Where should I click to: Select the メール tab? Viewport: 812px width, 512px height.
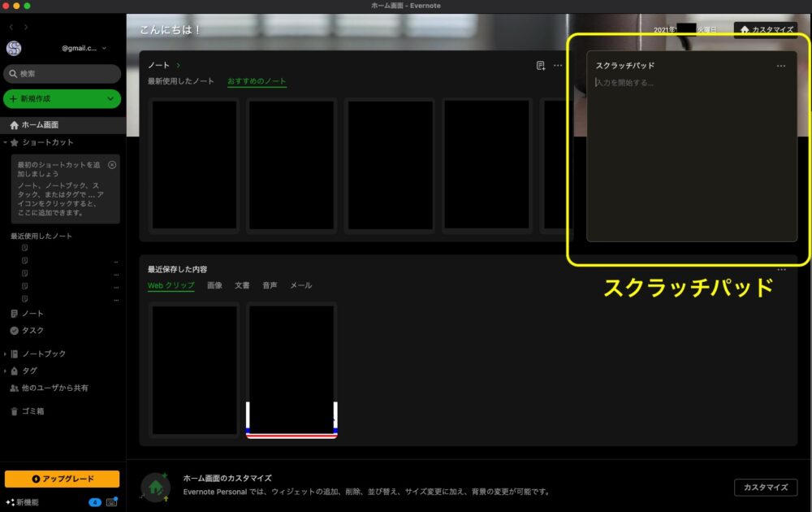pyautogui.click(x=301, y=285)
